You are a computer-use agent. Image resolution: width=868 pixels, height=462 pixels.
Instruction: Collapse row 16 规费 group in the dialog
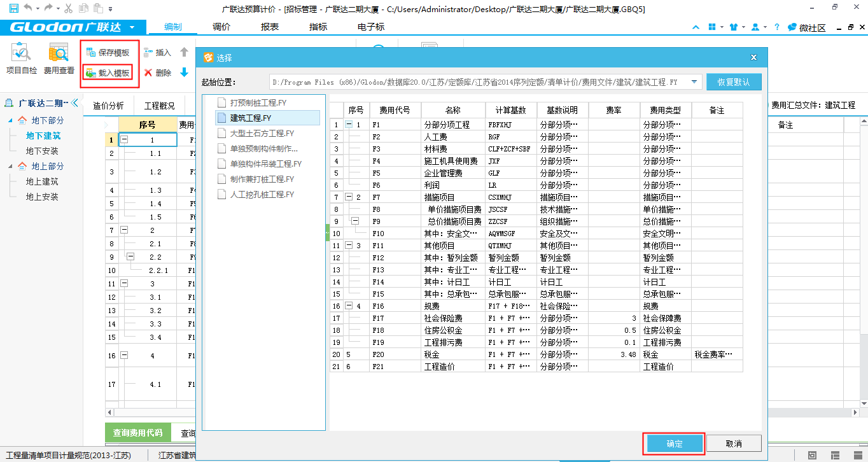[x=349, y=306]
